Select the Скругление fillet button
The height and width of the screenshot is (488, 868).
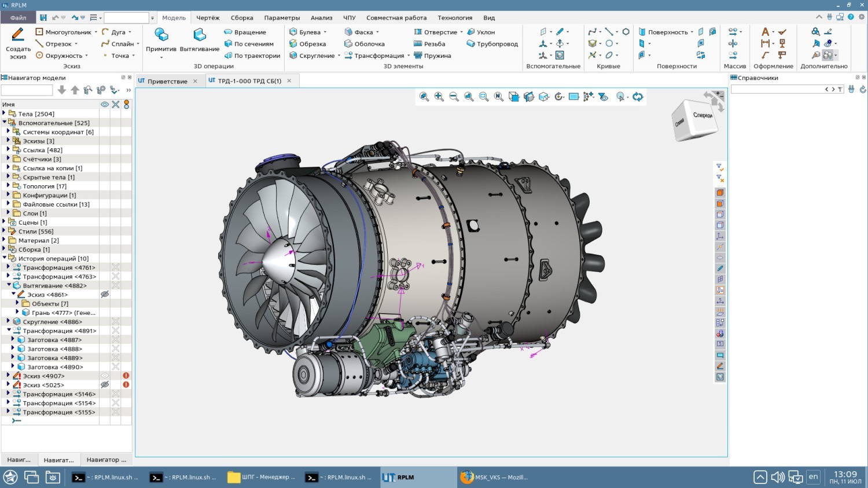(x=312, y=56)
